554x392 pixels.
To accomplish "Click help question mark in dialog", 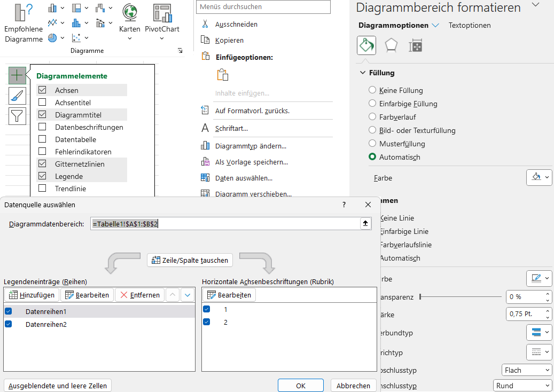I will [344, 205].
